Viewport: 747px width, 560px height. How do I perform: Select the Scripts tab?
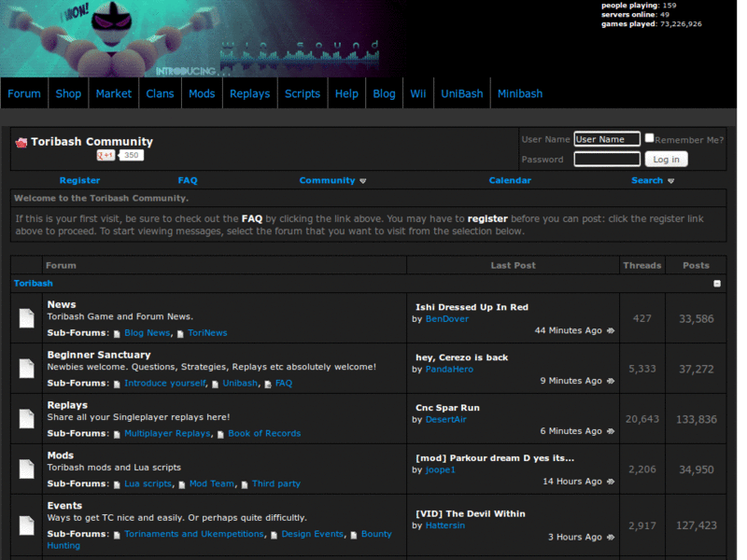pyautogui.click(x=303, y=93)
